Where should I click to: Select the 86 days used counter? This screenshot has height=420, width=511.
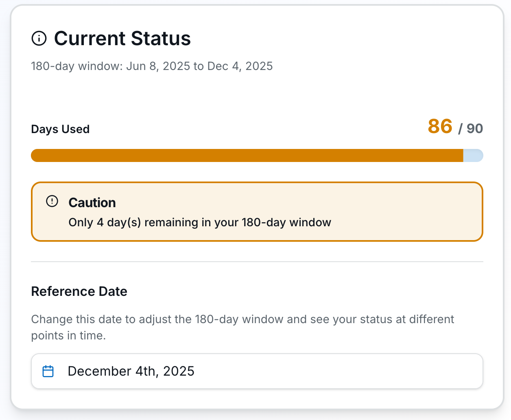pos(440,127)
